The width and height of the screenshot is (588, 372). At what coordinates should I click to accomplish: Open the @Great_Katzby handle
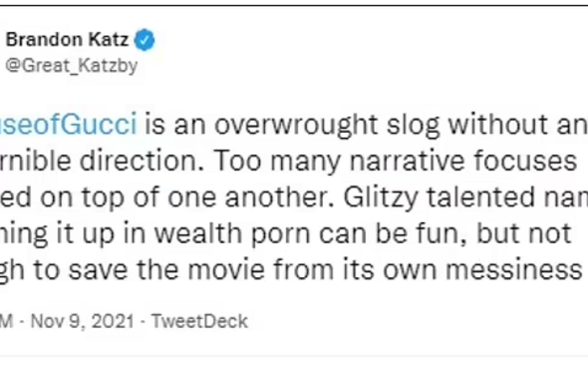pyautogui.click(x=72, y=66)
